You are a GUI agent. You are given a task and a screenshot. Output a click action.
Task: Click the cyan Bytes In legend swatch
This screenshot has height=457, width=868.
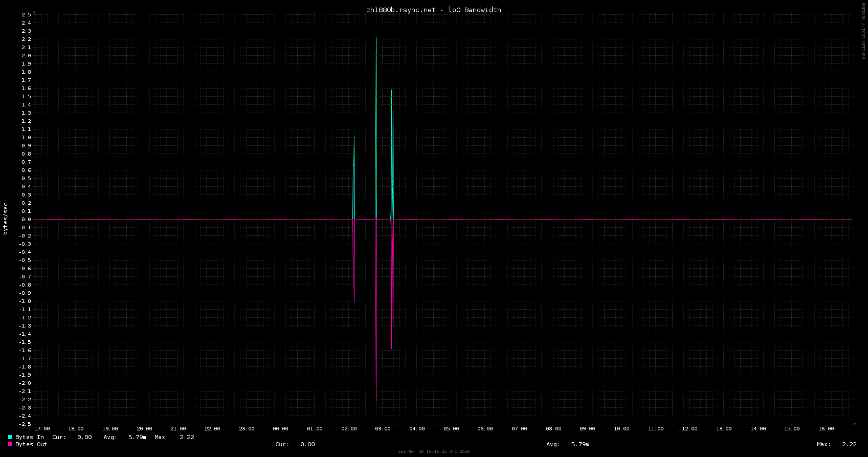[x=10, y=437]
